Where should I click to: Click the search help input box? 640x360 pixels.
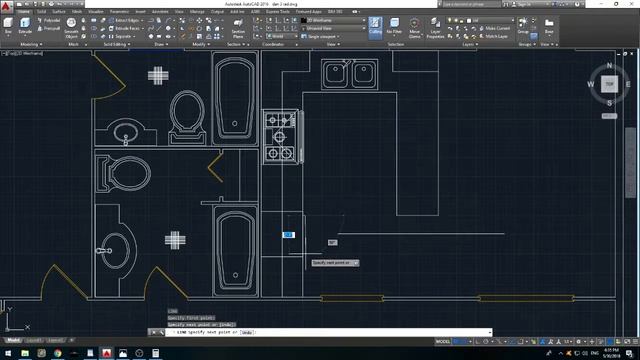[471, 4]
